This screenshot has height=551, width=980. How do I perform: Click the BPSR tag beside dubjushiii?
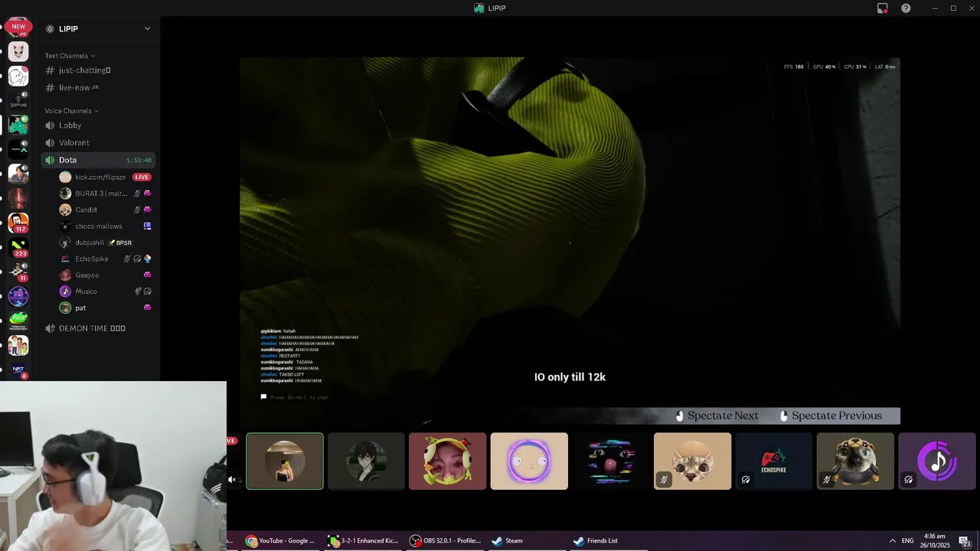click(120, 243)
